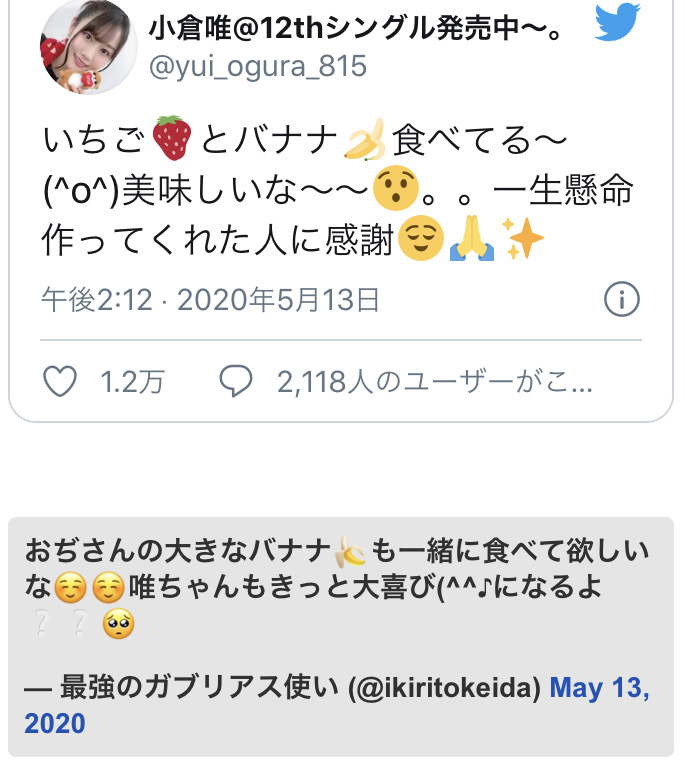This screenshot has height=772, width=686.
Task: Open the 2,118人のユーザーがこ… conversation link
Action: click(435, 382)
